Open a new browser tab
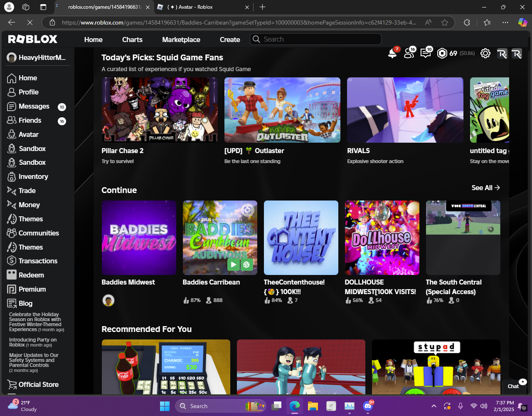Image resolution: width=532 pixels, height=416 pixels. pyautogui.click(x=262, y=7)
